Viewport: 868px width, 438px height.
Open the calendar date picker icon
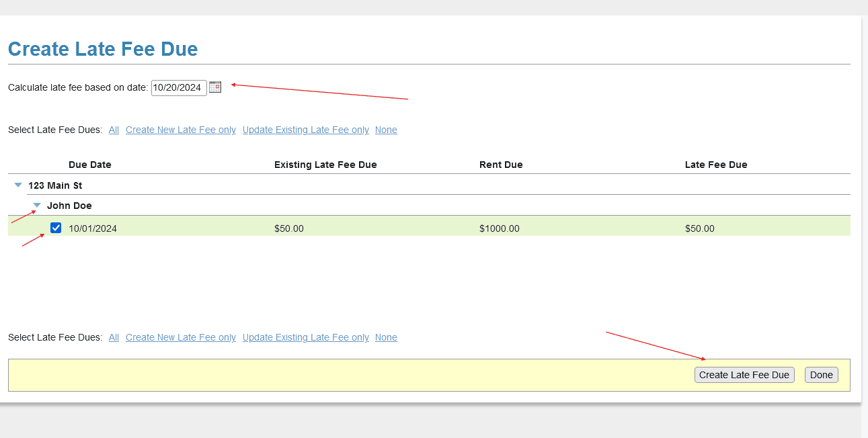click(x=215, y=87)
